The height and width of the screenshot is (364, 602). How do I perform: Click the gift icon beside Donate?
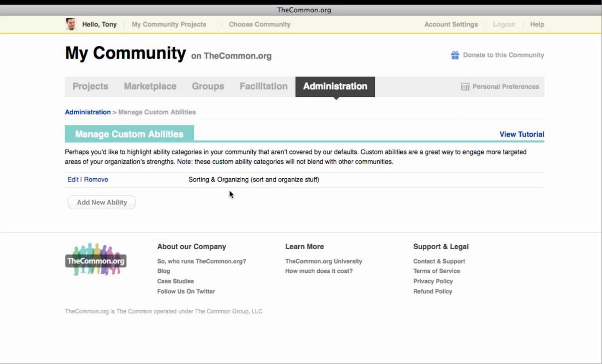click(455, 55)
